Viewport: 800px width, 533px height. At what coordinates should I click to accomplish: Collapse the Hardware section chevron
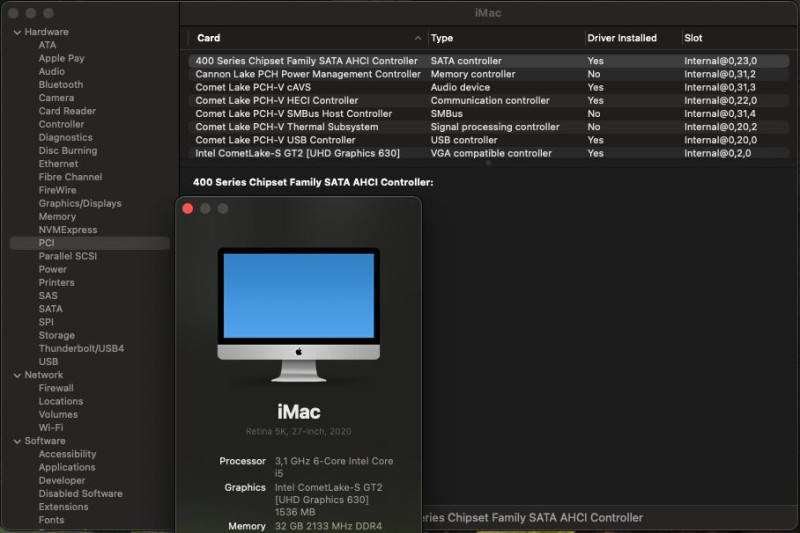click(x=17, y=32)
